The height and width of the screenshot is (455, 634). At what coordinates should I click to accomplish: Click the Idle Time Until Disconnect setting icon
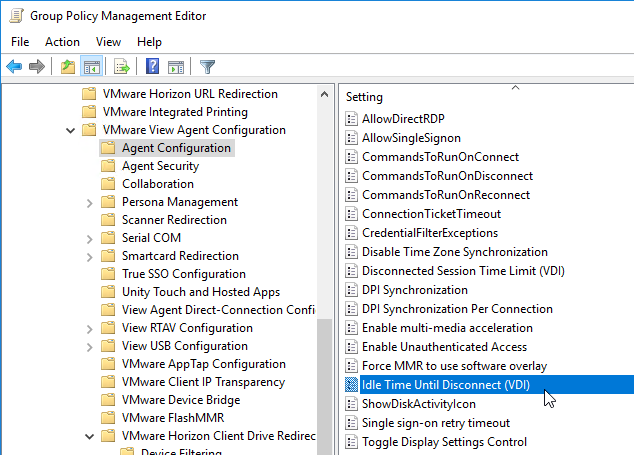351,385
